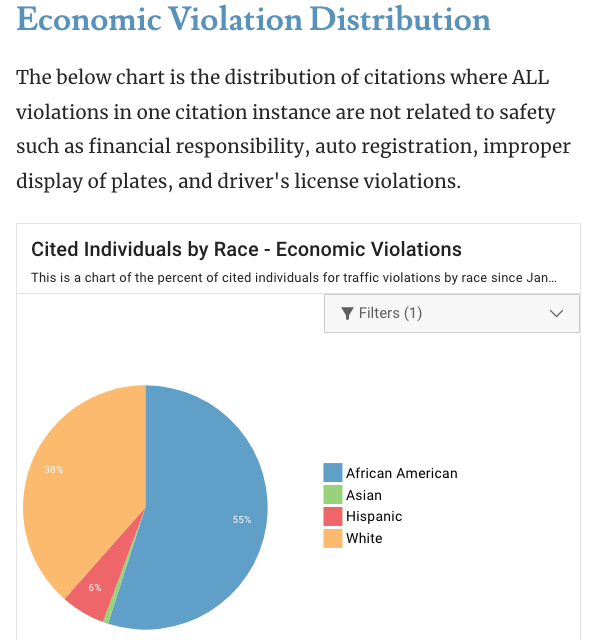
Task: Open the Filters (1) dropdown
Action: pos(452,313)
